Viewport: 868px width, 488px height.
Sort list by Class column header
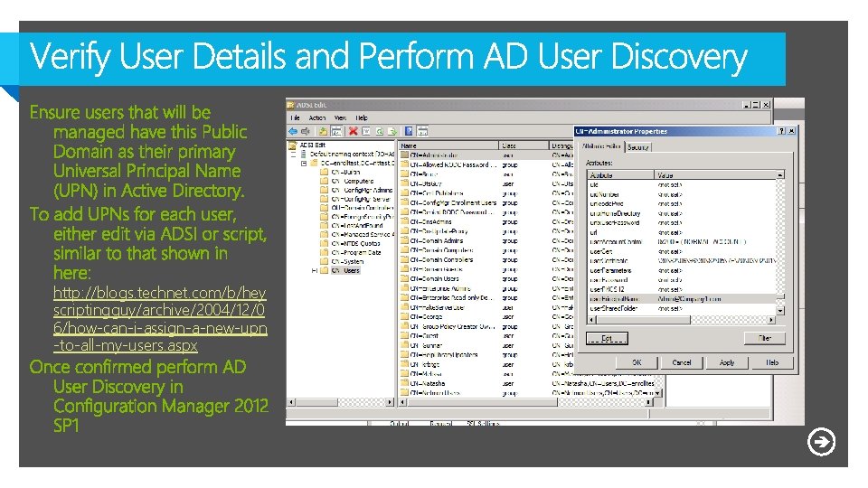[x=524, y=145]
